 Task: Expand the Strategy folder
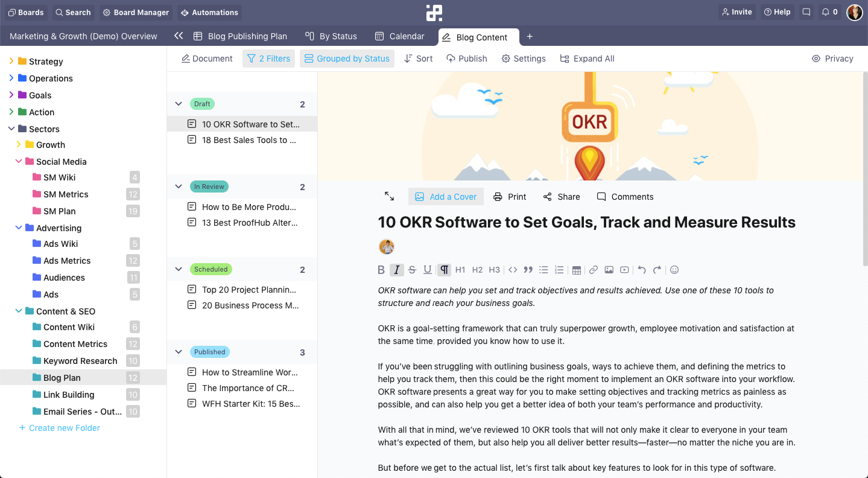pyautogui.click(x=11, y=62)
